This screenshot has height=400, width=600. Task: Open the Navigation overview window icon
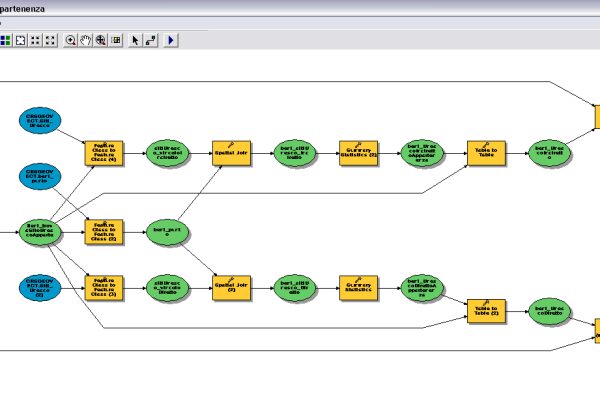[x=116, y=40]
